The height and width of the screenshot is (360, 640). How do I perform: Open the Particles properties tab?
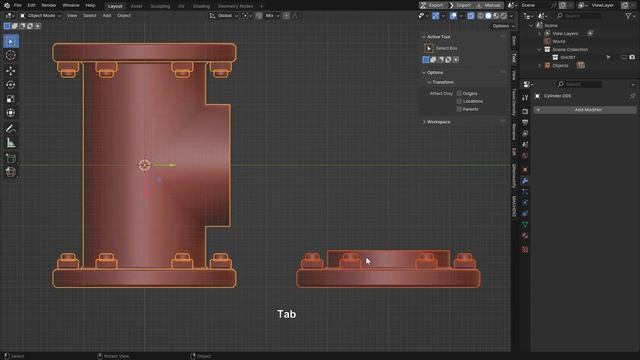525,191
